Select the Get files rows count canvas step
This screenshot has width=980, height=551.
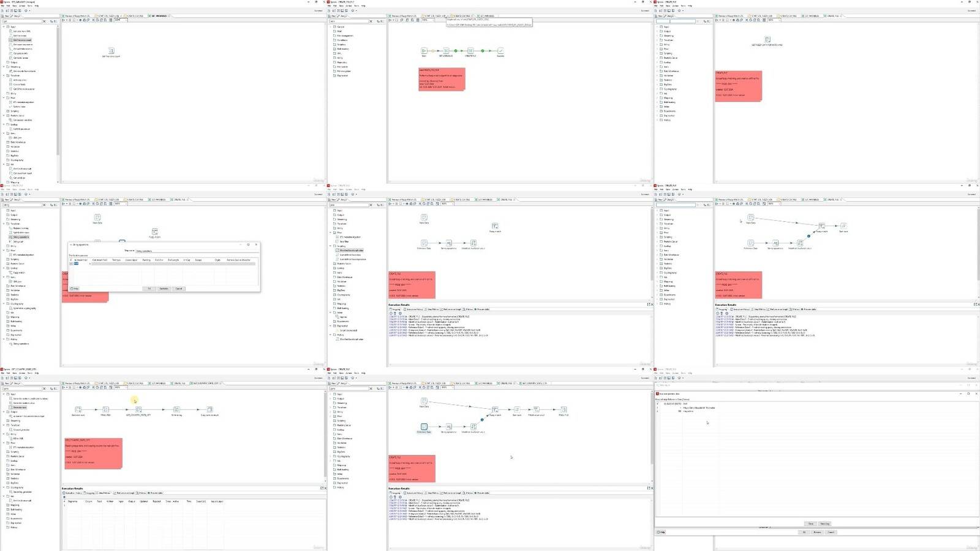[111, 51]
